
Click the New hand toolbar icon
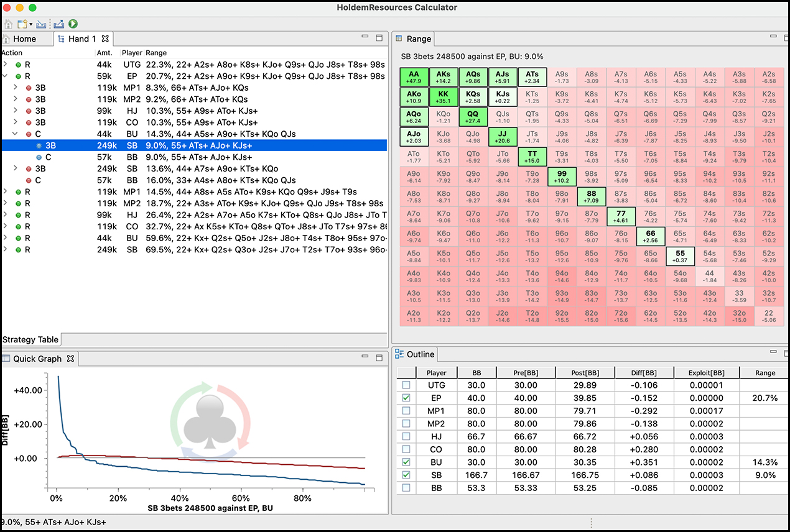pyautogui.click(x=22, y=24)
